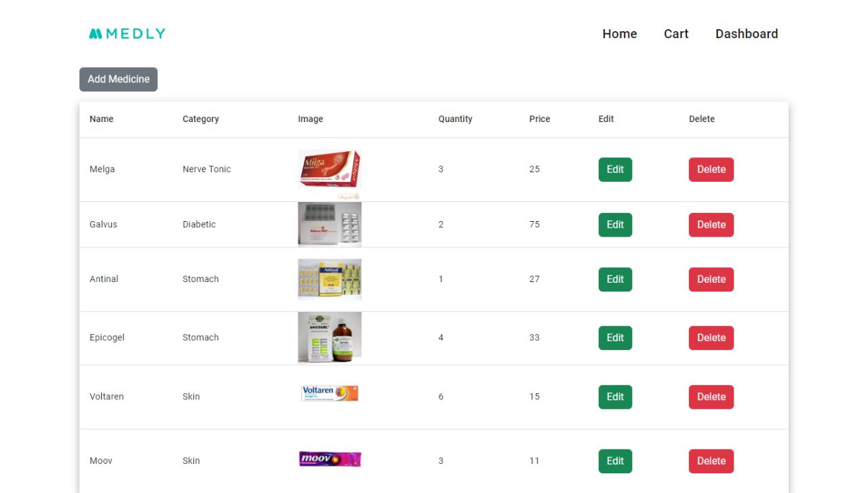
Task: Delete the Galvus medicine record
Action: [x=711, y=224]
